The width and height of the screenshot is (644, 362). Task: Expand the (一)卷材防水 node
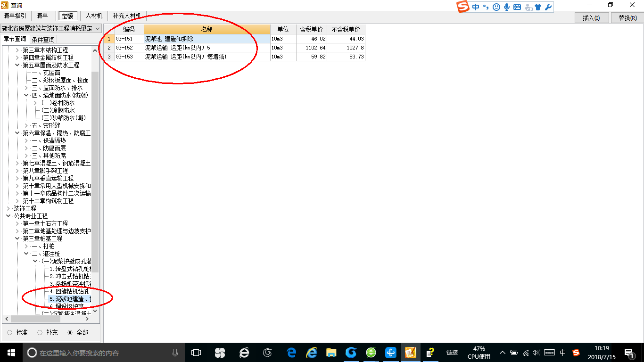tap(35, 103)
